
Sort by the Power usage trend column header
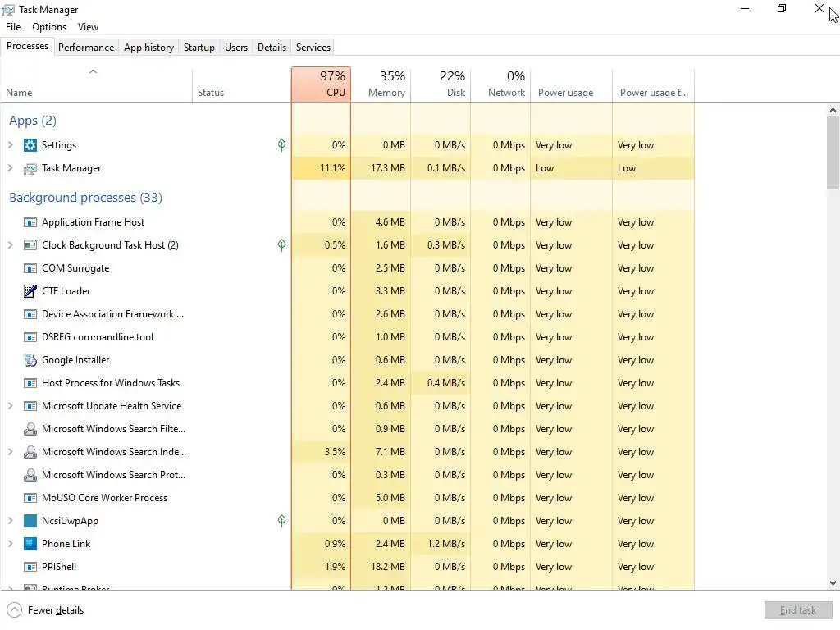tap(654, 84)
